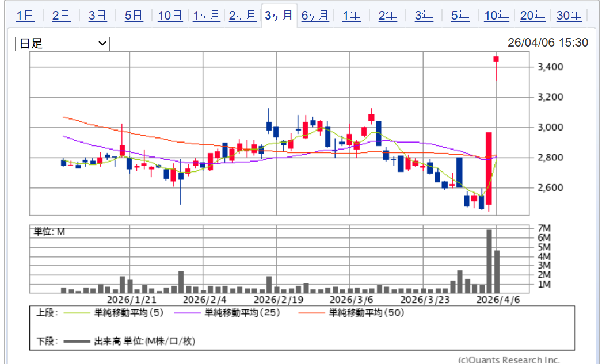The image size is (606, 364).
Task: Select the 2日 chart period tab
Action: click(x=62, y=16)
